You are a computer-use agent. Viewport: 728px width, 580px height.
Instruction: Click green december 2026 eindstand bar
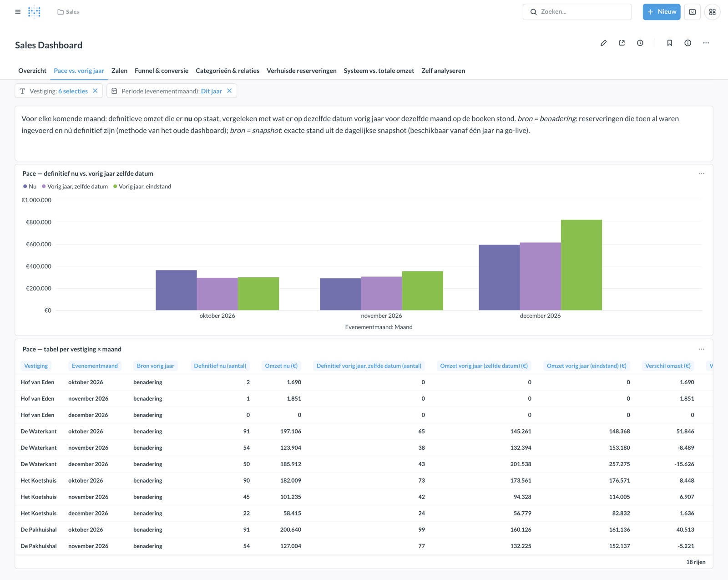581,265
